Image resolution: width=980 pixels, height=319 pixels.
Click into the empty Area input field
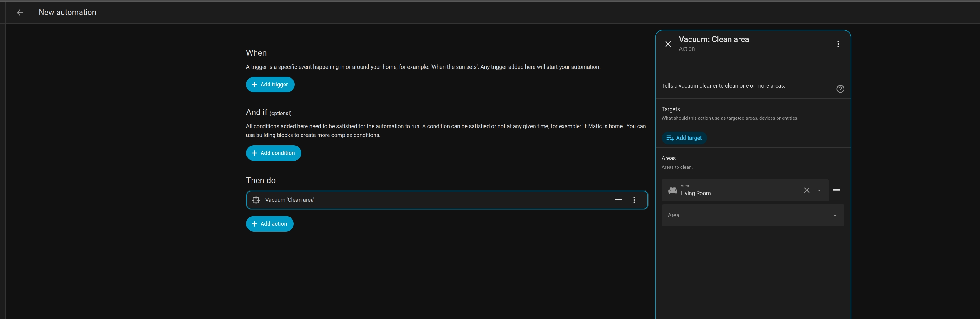click(742, 216)
